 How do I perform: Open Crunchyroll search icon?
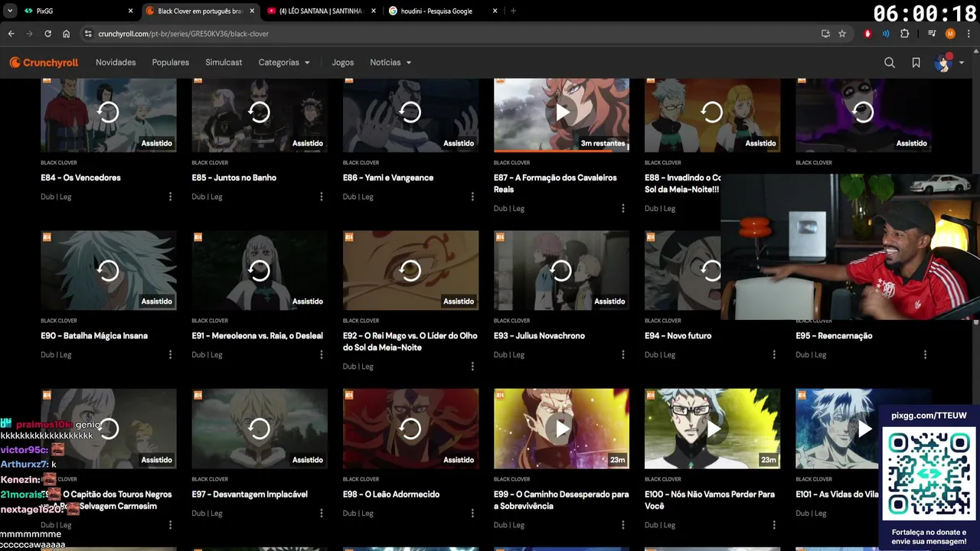[x=890, y=63]
